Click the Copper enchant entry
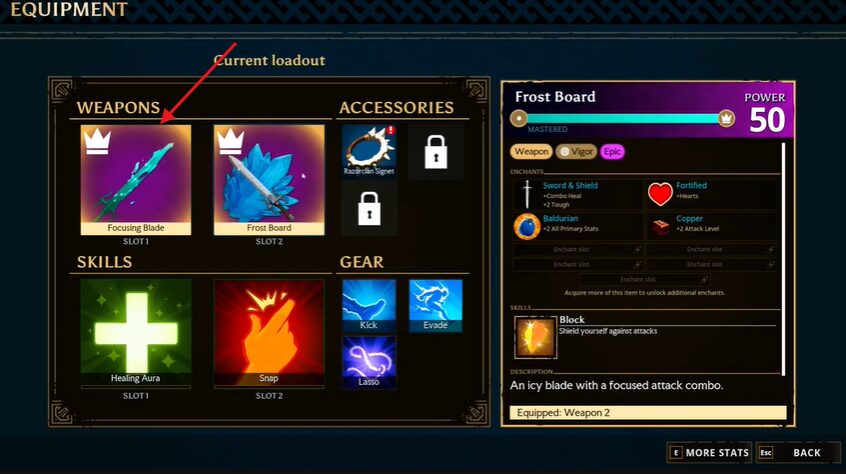846x474 pixels. click(x=712, y=226)
